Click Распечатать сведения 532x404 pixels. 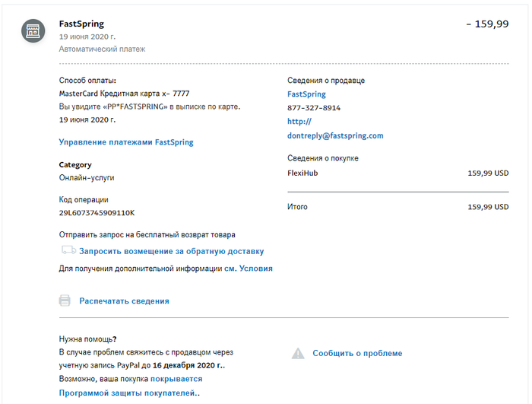pyautogui.click(x=124, y=301)
